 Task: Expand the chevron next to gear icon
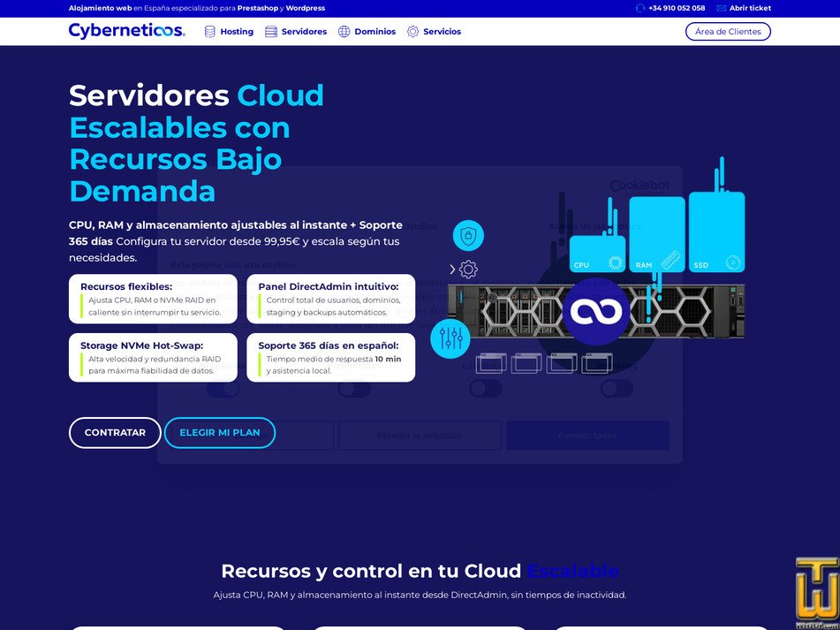click(x=452, y=269)
